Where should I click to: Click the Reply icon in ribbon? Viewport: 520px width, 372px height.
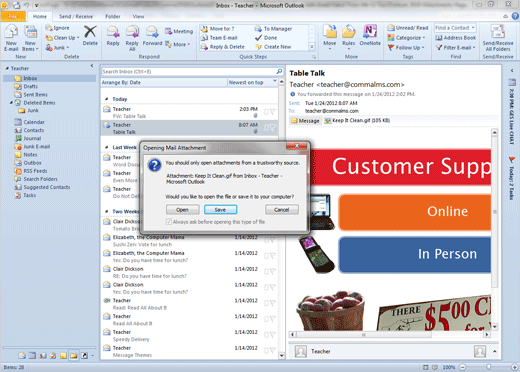coord(113,33)
